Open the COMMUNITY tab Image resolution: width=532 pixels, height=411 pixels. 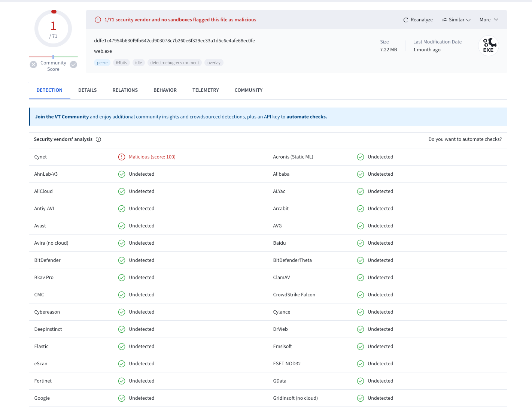(249, 90)
